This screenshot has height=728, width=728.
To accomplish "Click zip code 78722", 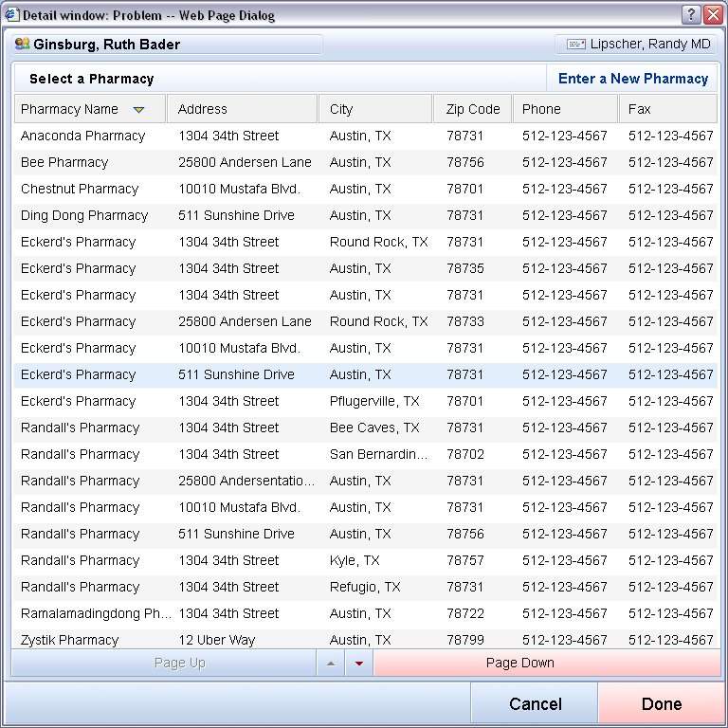I will 465,613.
